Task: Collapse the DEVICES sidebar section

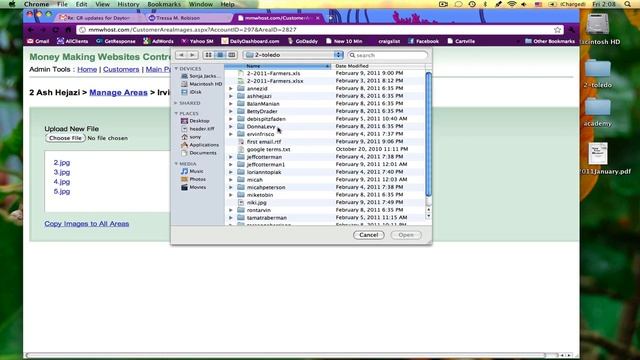Action: [x=176, y=69]
